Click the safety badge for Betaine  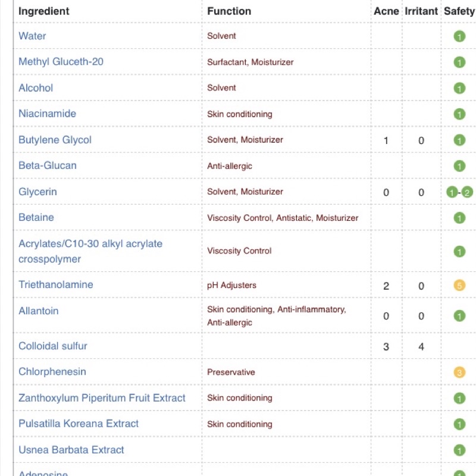tap(459, 218)
